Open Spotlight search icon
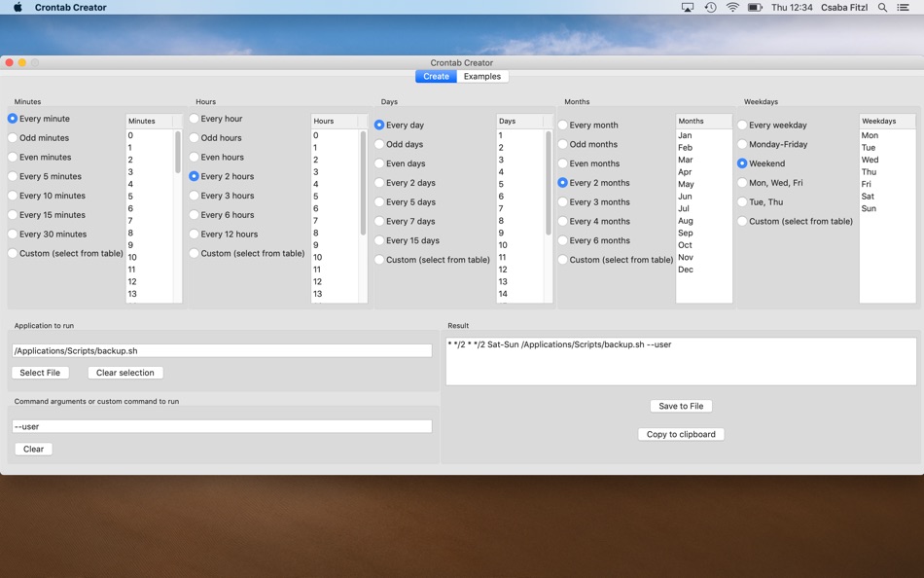The image size is (924, 578). coord(882,7)
